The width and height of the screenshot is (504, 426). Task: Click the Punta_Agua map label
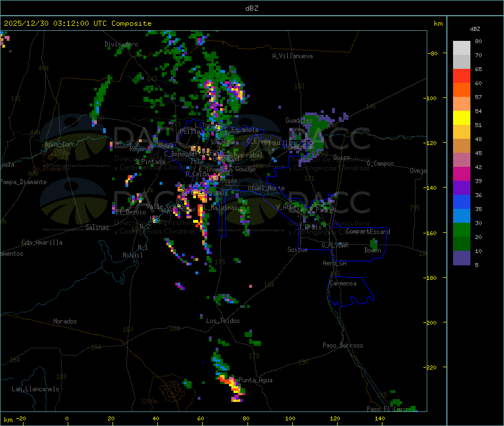[255, 380]
